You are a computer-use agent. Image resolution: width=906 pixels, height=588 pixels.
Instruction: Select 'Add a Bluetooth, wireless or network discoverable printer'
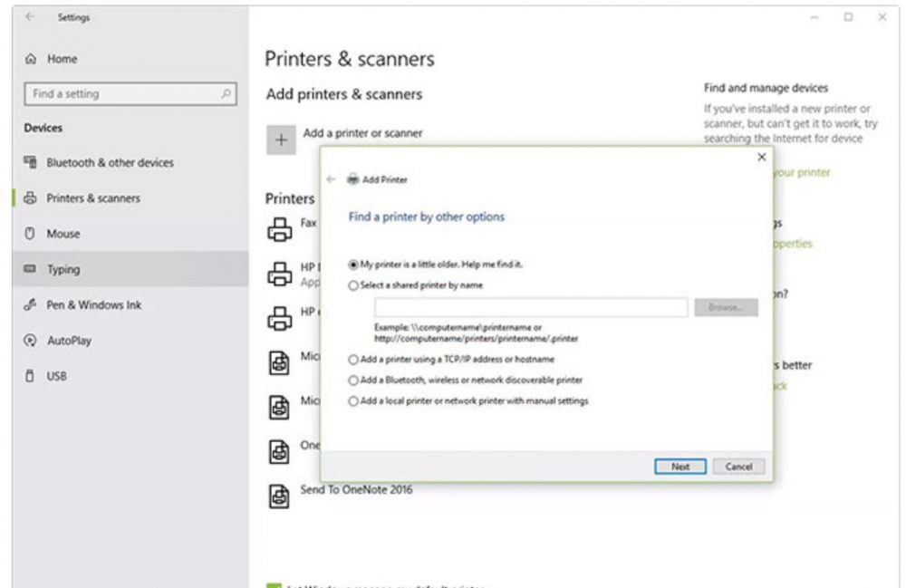[352, 381]
